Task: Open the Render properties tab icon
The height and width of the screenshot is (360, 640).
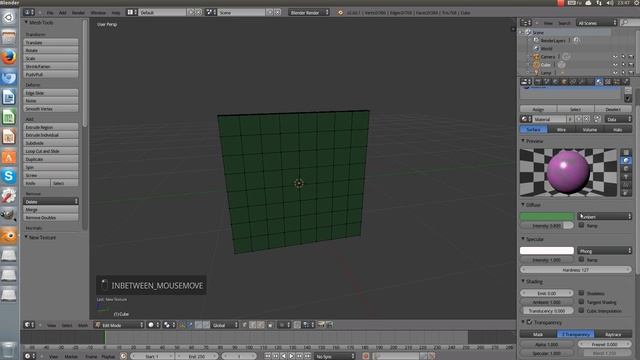Action: pyautogui.click(x=538, y=82)
